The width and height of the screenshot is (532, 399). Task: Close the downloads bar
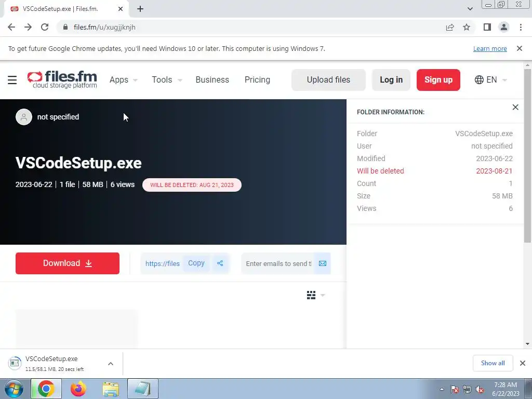(523, 363)
